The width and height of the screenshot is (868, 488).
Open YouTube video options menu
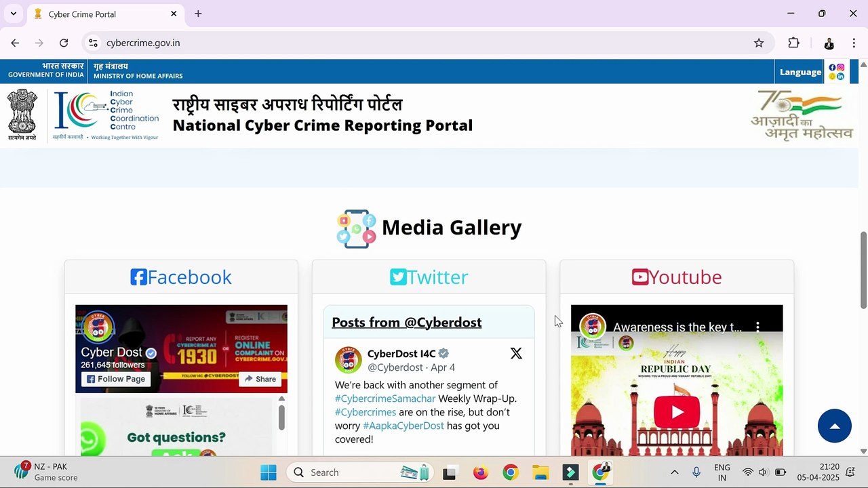(x=758, y=327)
